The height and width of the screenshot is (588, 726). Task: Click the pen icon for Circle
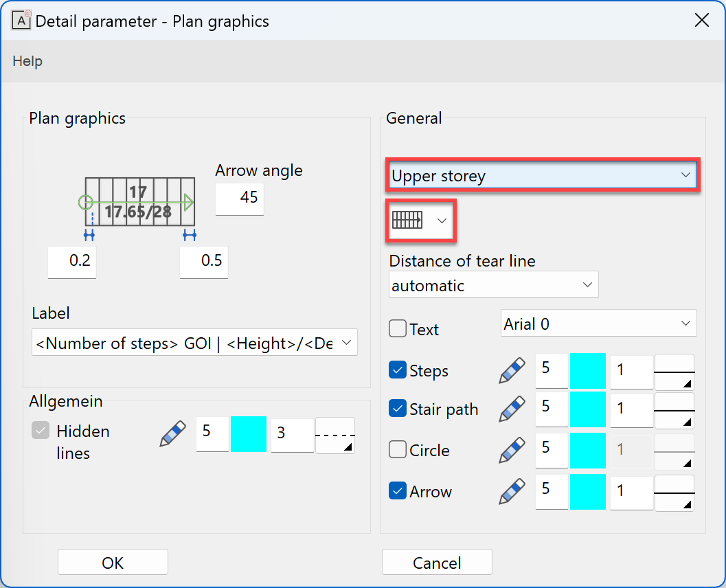pyautogui.click(x=513, y=451)
